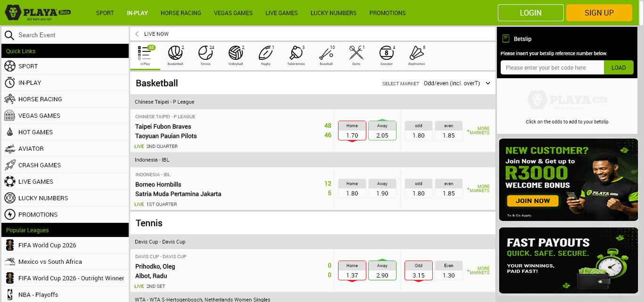Viewport: 644px width, 302px height.
Task: Click the search magnifier icon
Action: [x=9, y=35]
